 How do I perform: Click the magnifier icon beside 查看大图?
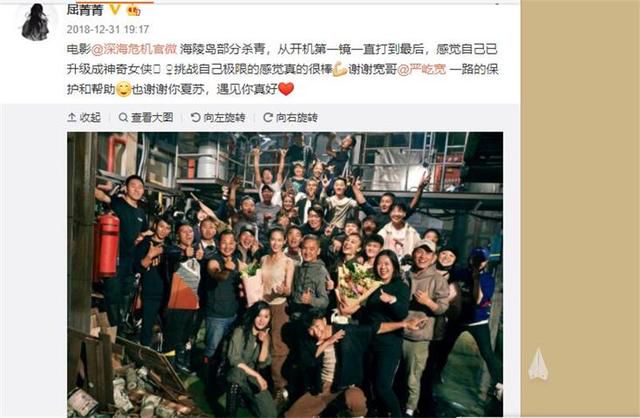tap(123, 118)
